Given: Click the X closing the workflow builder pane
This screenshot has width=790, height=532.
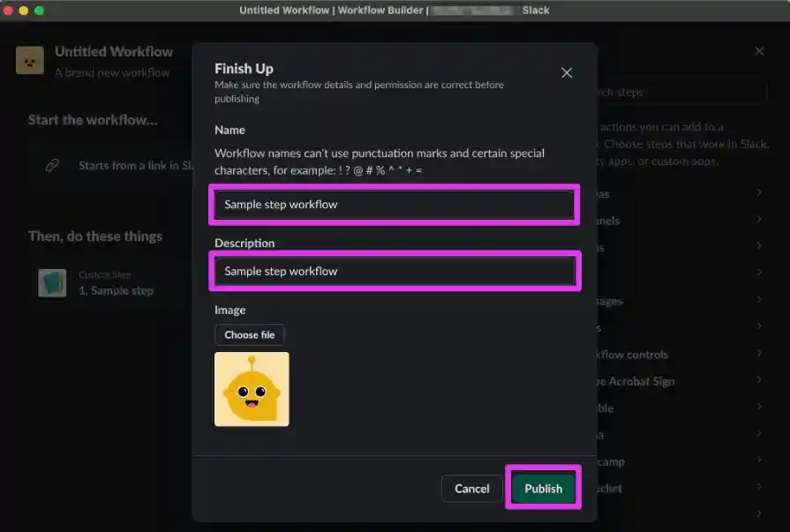Looking at the screenshot, I should 759,51.
